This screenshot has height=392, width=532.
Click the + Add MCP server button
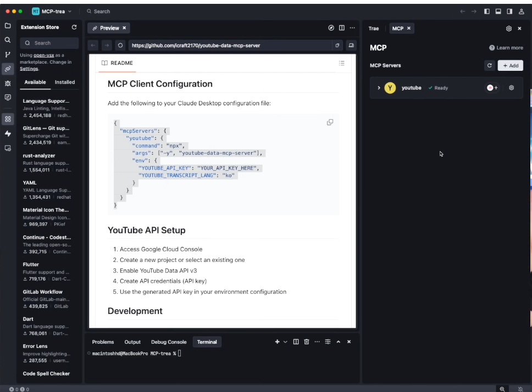coord(510,65)
